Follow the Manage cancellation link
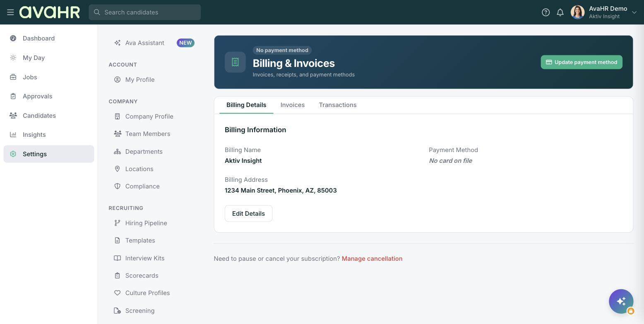 point(372,259)
